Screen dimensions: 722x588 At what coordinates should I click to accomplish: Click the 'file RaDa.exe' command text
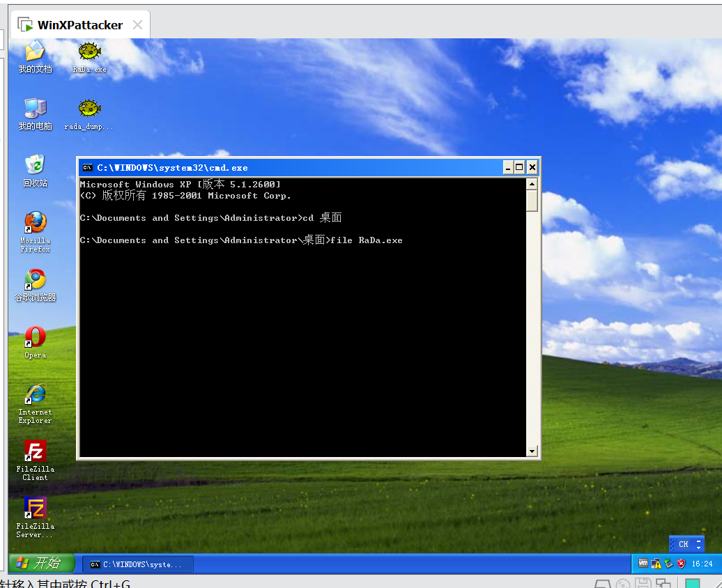coord(367,240)
